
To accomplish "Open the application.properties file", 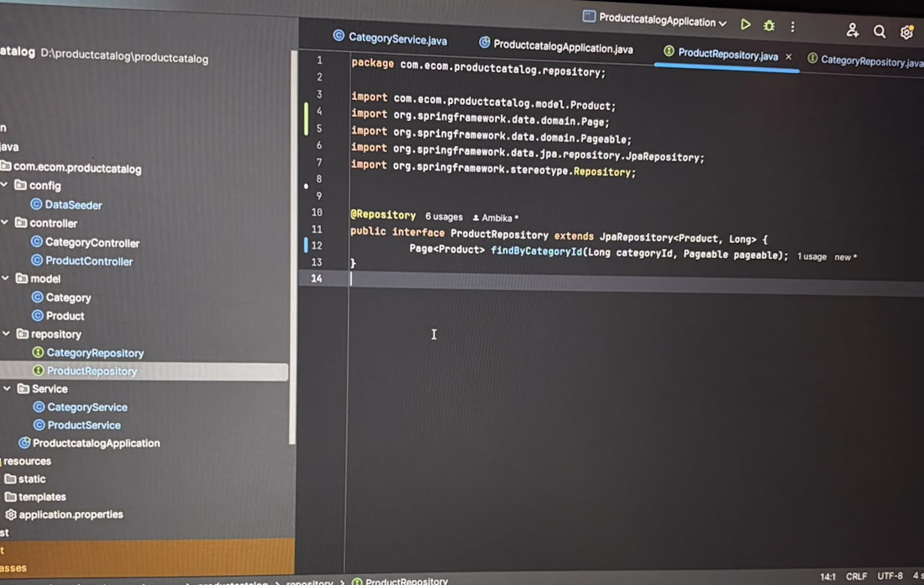I will [64, 514].
